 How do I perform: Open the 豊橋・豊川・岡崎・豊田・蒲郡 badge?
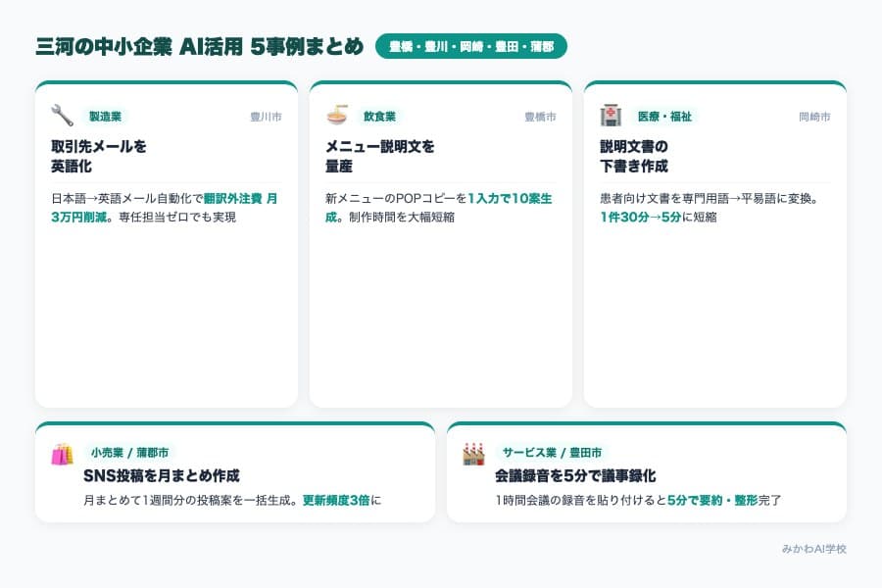(x=474, y=45)
